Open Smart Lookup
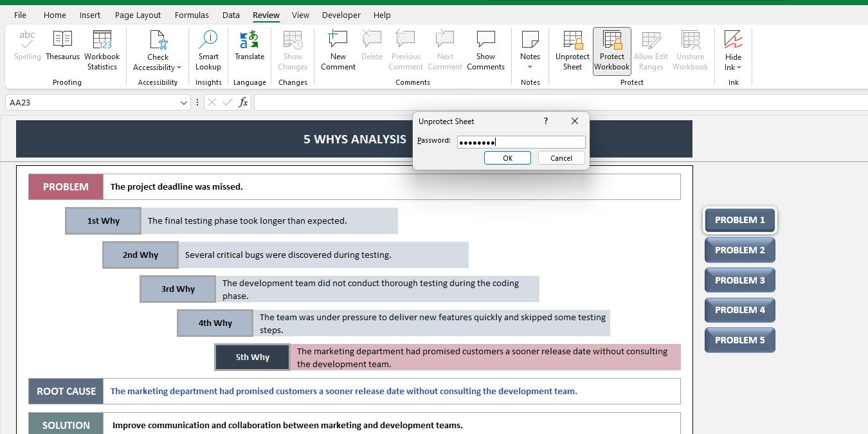The width and height of the screenshot is (868, 434). coord(208,50)
